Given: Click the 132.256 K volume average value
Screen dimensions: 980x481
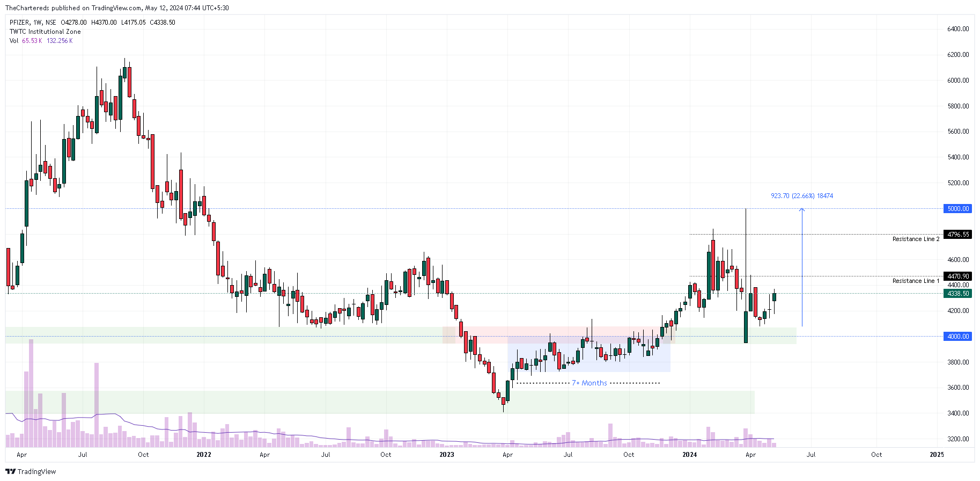Looking at the screenshot, I should coord(60,41).
